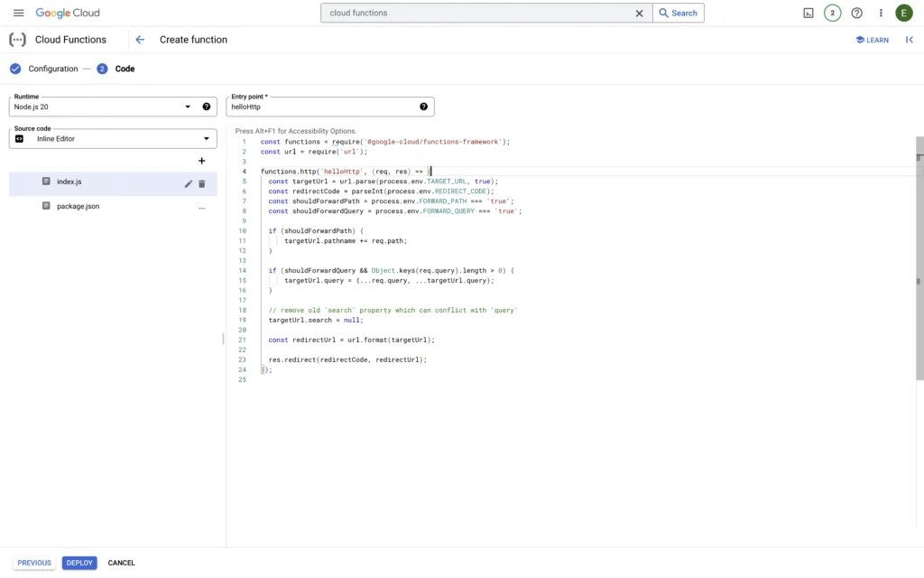
Task: Click the PREVIOUS button
Action: click(x=34, y=563)
